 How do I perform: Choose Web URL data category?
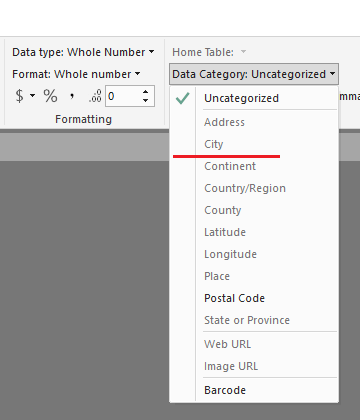point(254,344)
